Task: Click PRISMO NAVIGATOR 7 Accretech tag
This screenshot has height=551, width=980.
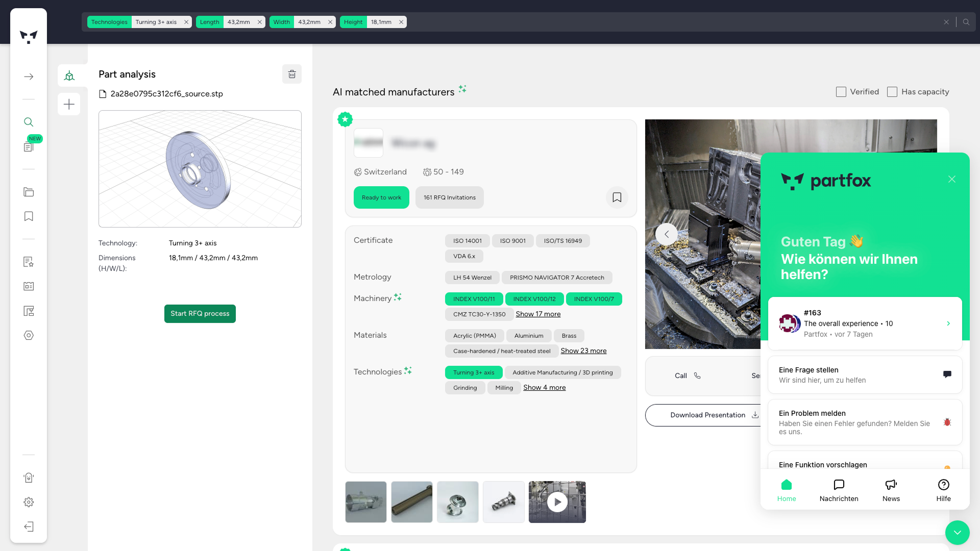Action: (x=557, y=278)
